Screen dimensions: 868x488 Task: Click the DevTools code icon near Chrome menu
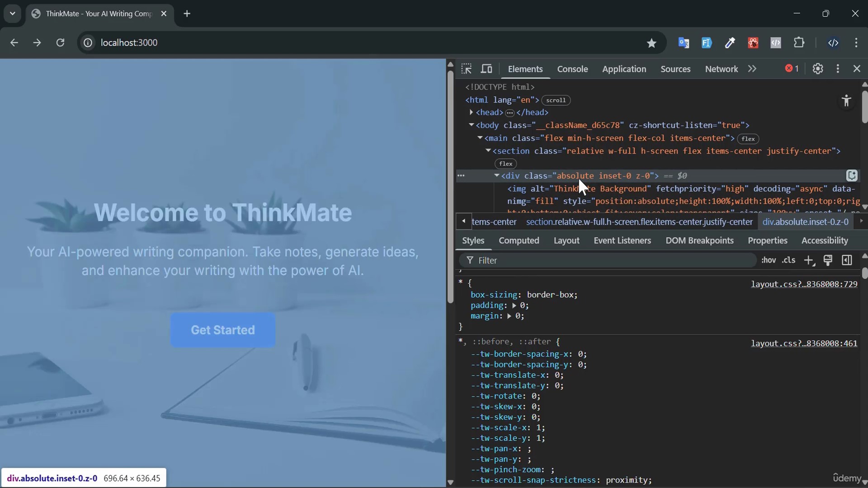(x=833, y=43)
